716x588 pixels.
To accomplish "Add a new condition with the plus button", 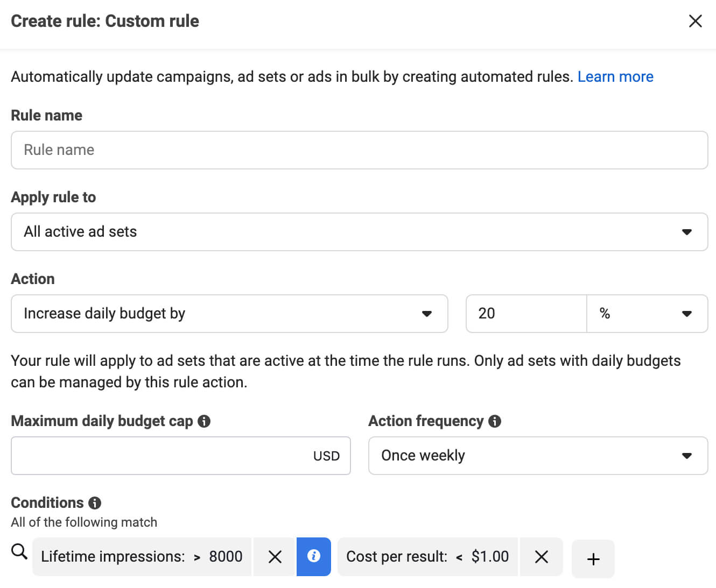I will (x=593, y=559).
